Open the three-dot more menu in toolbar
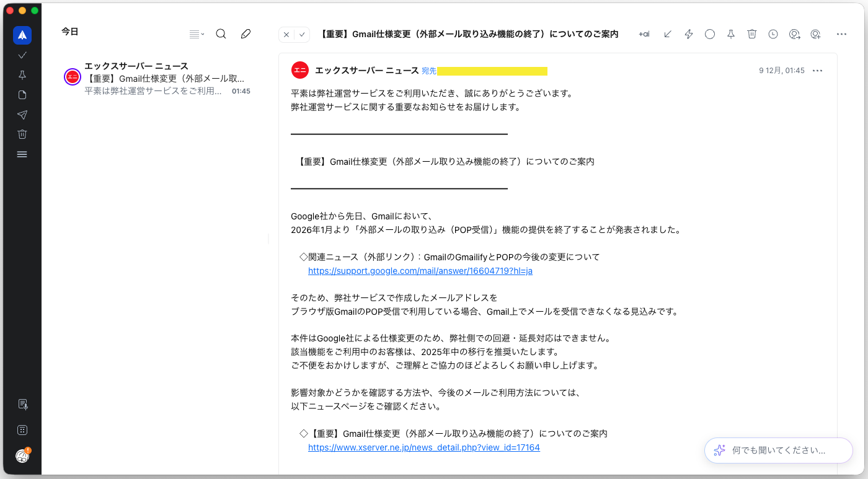This screenshot has width=868, height=479. tap(841, 34)
